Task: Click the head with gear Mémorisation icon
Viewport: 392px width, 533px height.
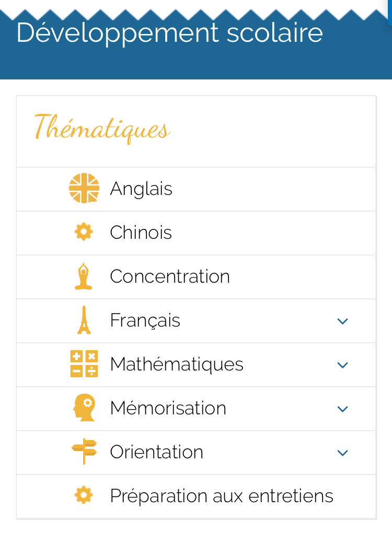Action: pos(84,408)
